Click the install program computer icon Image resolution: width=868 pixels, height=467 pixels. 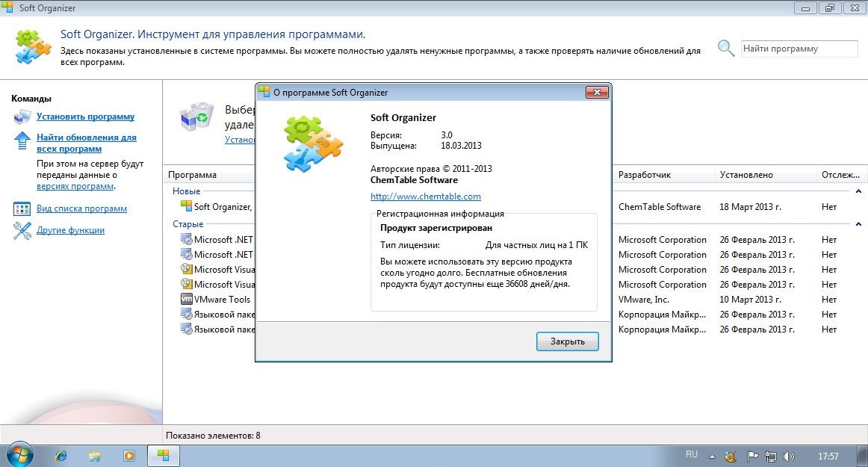[x=22, y=117]
